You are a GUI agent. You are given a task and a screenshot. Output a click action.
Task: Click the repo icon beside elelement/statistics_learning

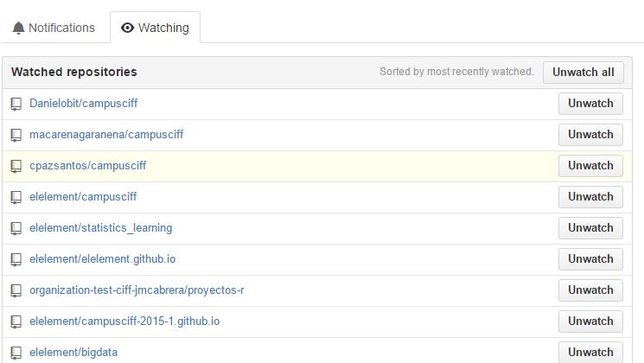(x=16, y=229)
